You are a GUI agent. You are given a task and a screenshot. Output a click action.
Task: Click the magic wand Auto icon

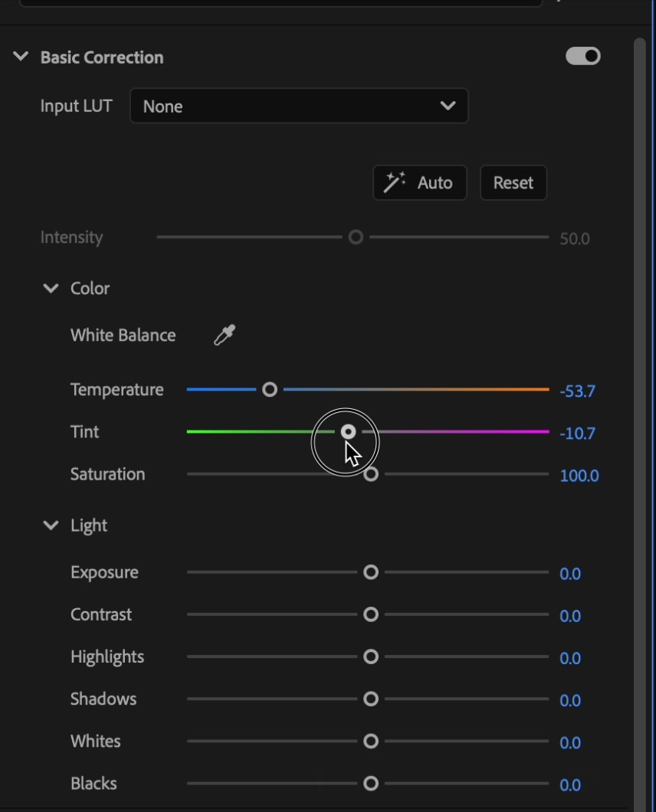point(395,182)
